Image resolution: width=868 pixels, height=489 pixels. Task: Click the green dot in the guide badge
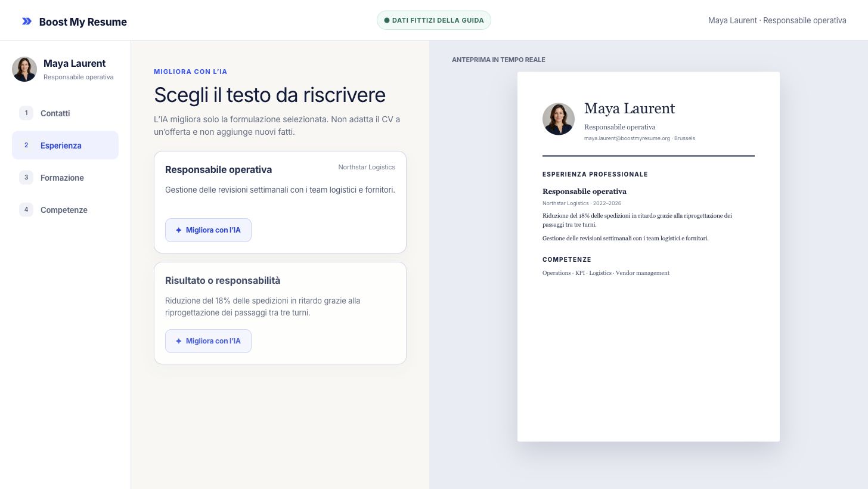[x=387, y=20]
